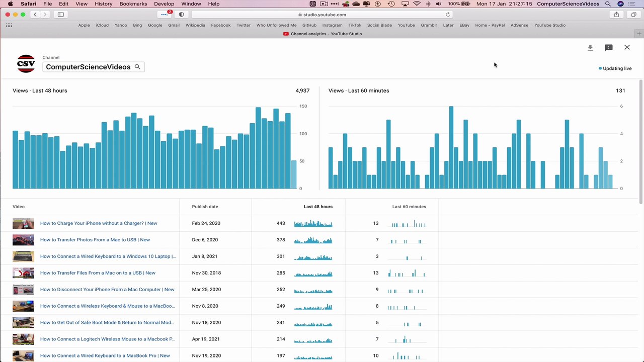Screen dimensions: 644x362
Task: Open Safari sidebar toggle button
Action: pos(61,15)
